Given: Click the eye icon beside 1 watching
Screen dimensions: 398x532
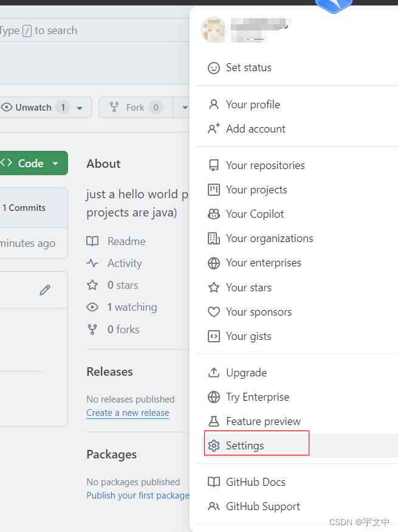Looking at the screenshot, I should point(92,307).
